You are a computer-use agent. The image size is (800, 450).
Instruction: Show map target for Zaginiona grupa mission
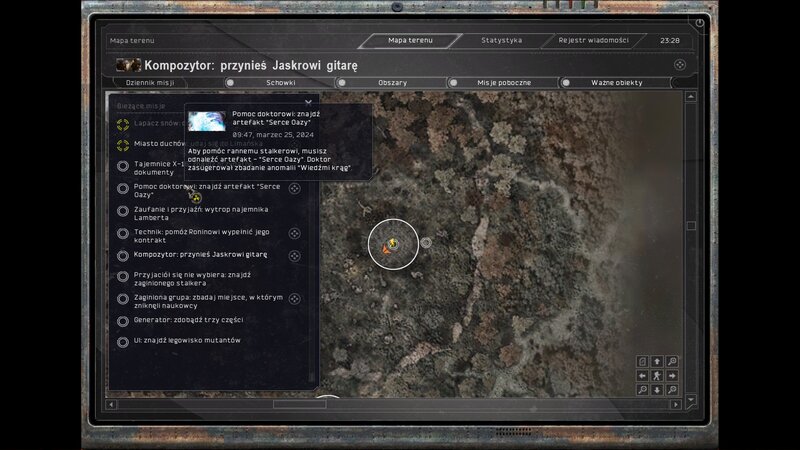click(x=294, y=298)
